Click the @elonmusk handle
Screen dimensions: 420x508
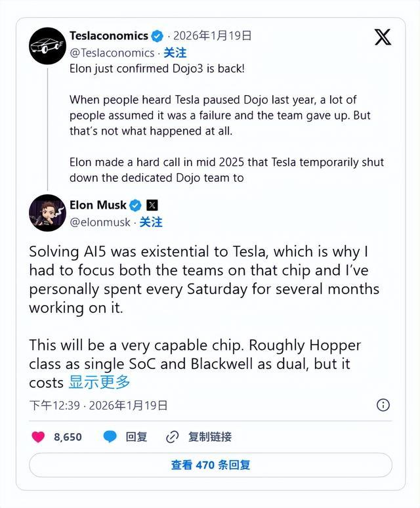coord(100,222)
